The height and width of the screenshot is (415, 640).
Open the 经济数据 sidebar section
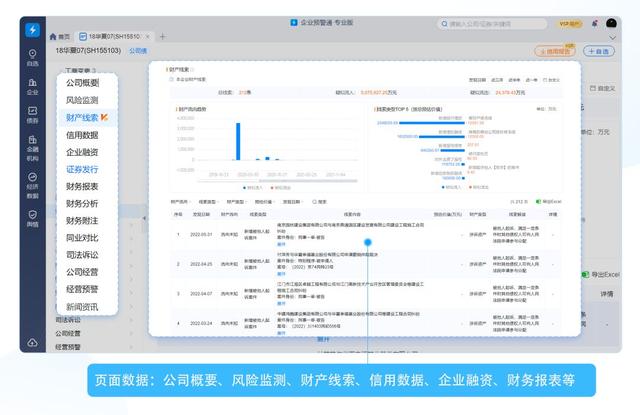[x=33, y=185]
